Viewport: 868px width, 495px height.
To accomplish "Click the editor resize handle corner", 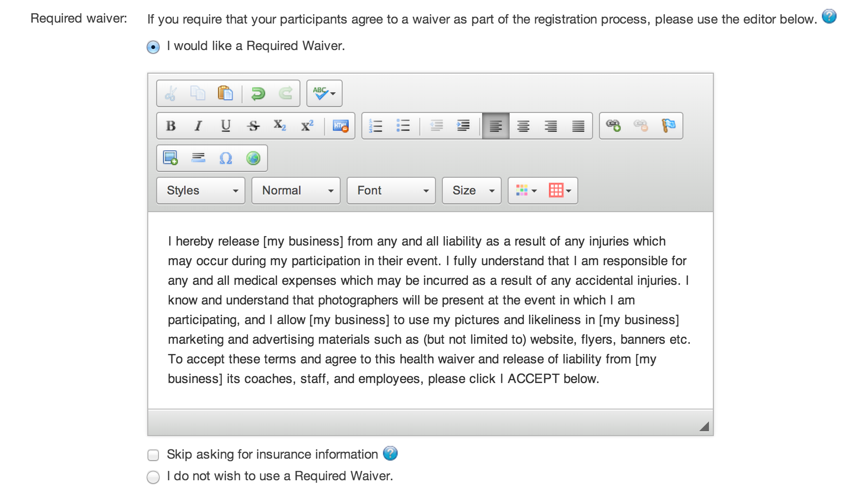I will pyautogui.click(x=705, y=426).
